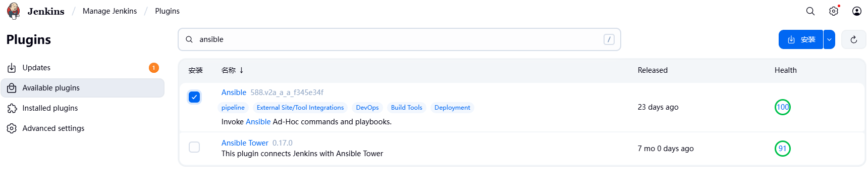Click the Available plugins bag icon

tap(12, 88)
